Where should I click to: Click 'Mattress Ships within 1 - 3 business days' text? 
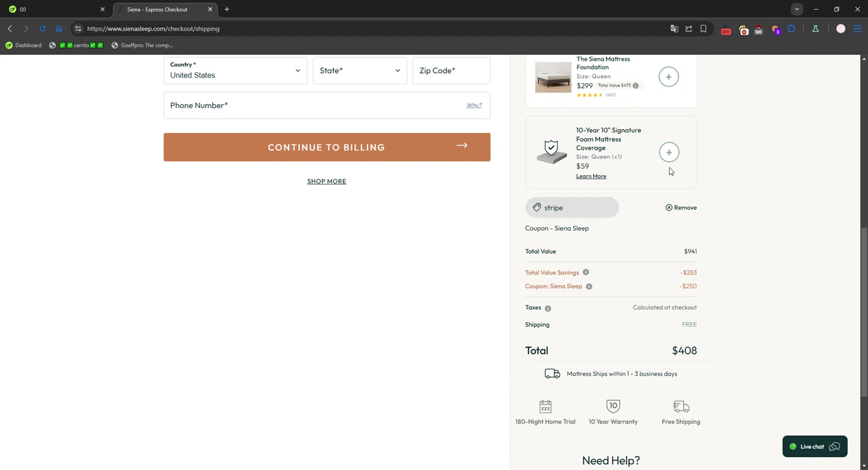[x=622, y=374]
